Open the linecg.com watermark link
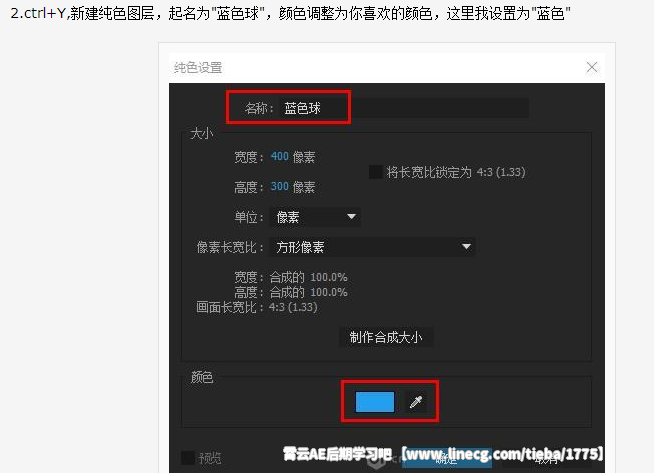This screenshot has height=473, width=654. click(x=505, y=453)
